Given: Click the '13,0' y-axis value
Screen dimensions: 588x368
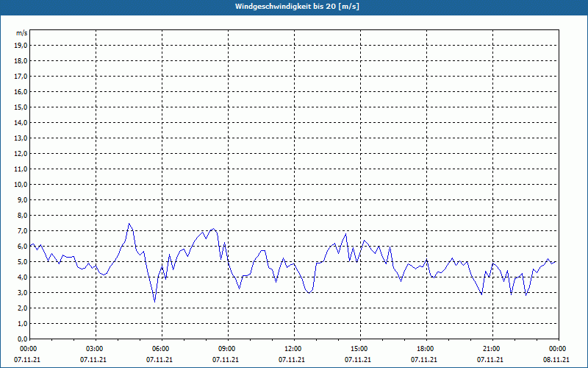Looking at the screenshot, I should click(x=21, y=138).
